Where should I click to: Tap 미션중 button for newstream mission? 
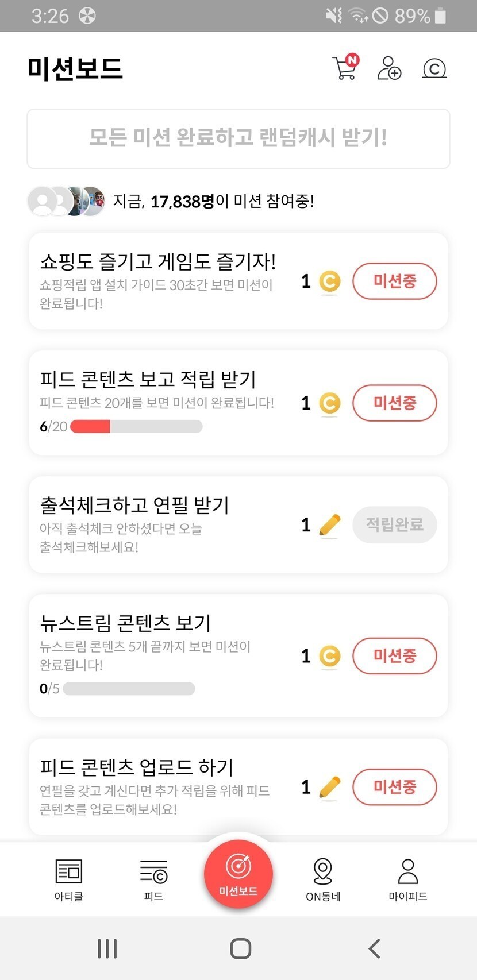tap(394, 655)
